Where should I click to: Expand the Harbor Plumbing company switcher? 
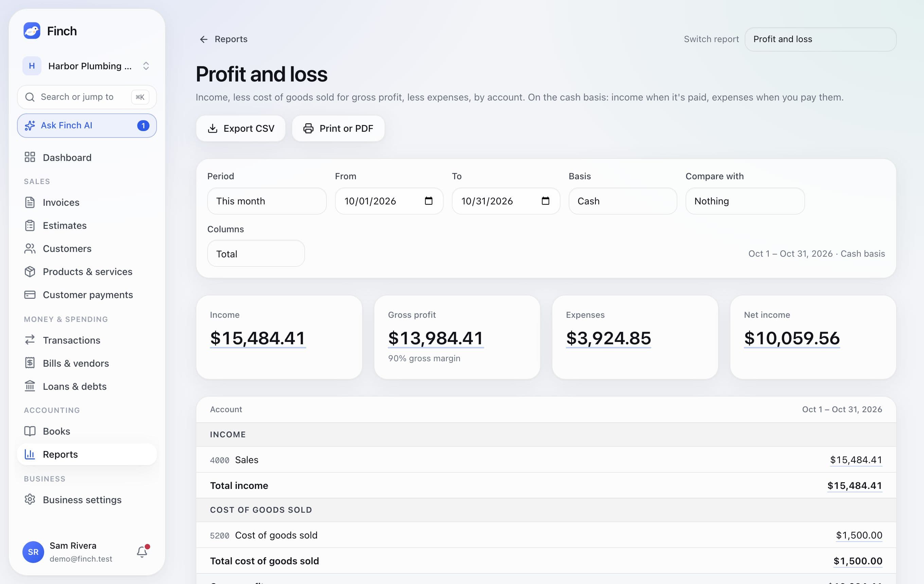pos(87,66)
